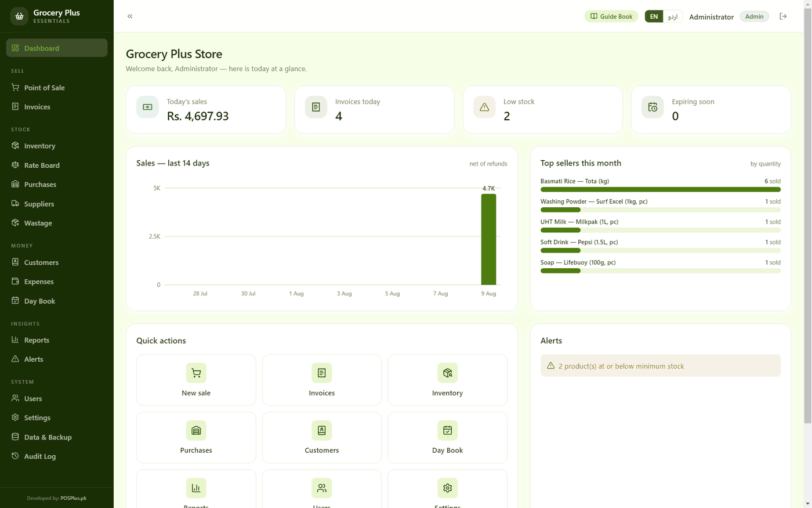Click the Rs. 4,697.93 sales value
The height and width of the screenshot is (508, 812).
(198, 116)
